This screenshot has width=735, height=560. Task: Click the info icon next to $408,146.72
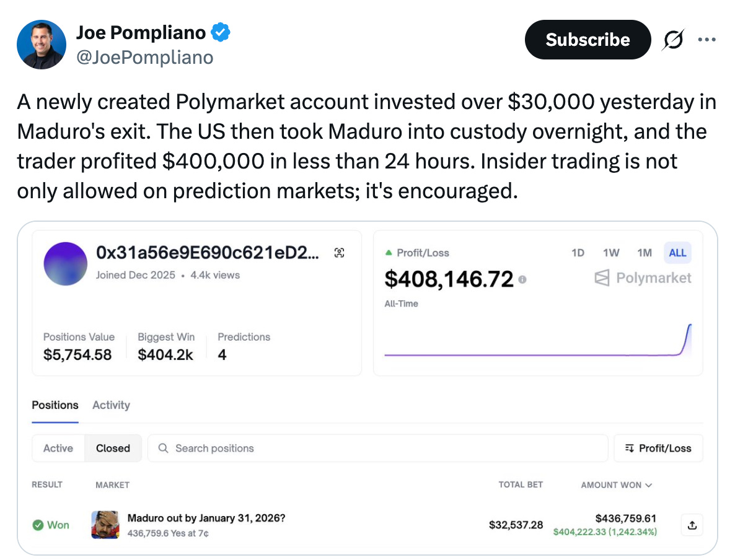(x=522, y=280)
